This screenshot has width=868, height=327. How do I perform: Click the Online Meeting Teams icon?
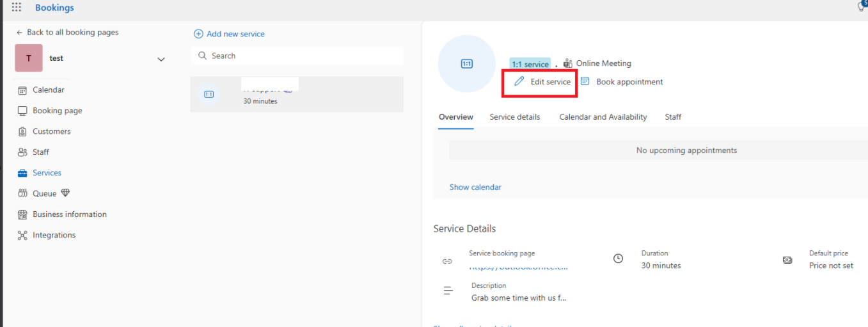(568, 63)
